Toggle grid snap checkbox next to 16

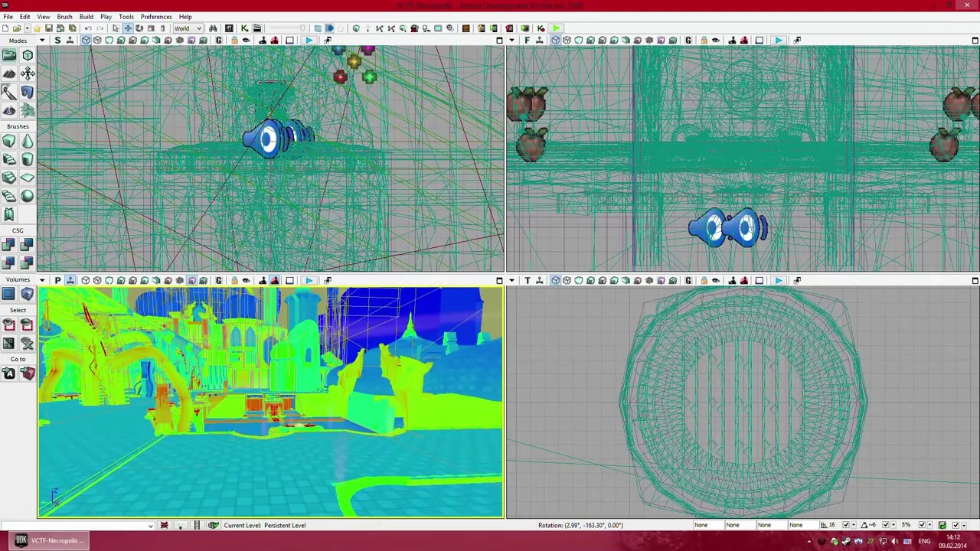pos(846,525)
